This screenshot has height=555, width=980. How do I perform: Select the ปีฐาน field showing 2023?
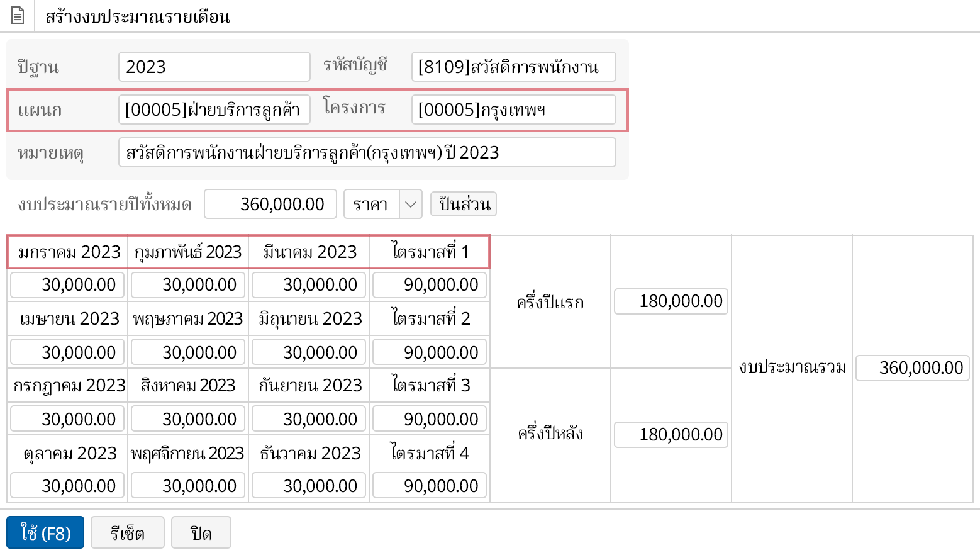(x=214, y=67)
